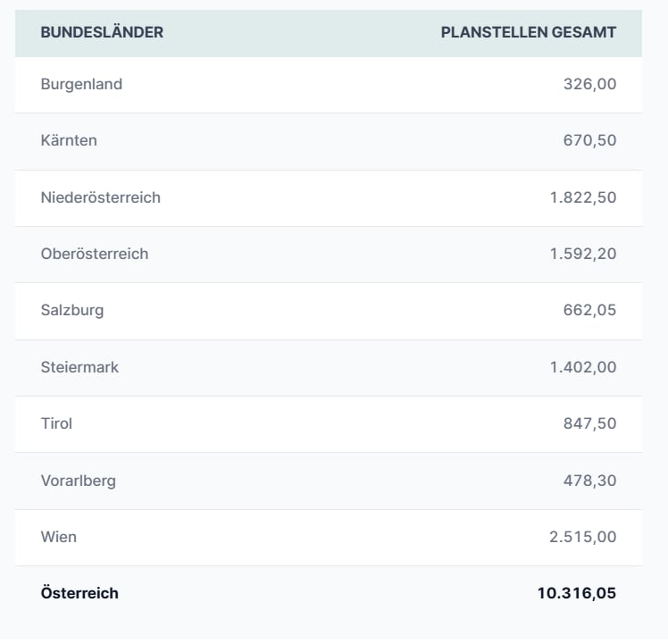668x644 pixels.
Task: Click the Oberösterreich value 1.592,20
Action: [583, 254]
